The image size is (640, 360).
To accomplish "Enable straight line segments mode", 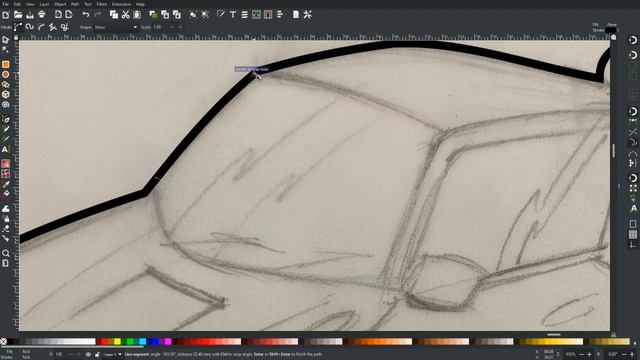I will (x=53, y=27).
